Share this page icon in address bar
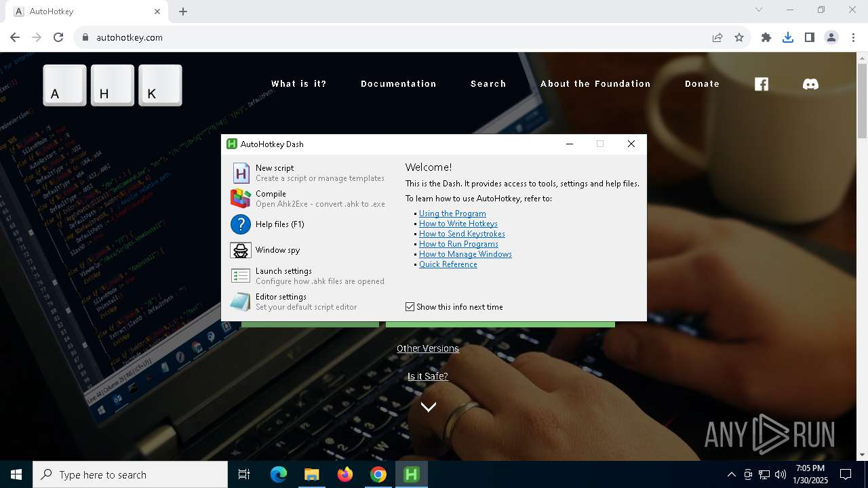Viewport: 868px width, 488px height. [717, 37]
